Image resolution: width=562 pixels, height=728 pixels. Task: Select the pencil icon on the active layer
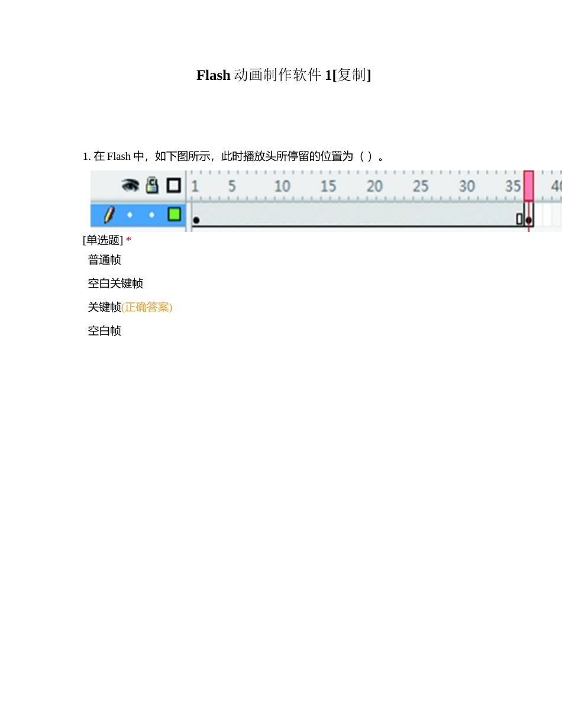point(109,215)
